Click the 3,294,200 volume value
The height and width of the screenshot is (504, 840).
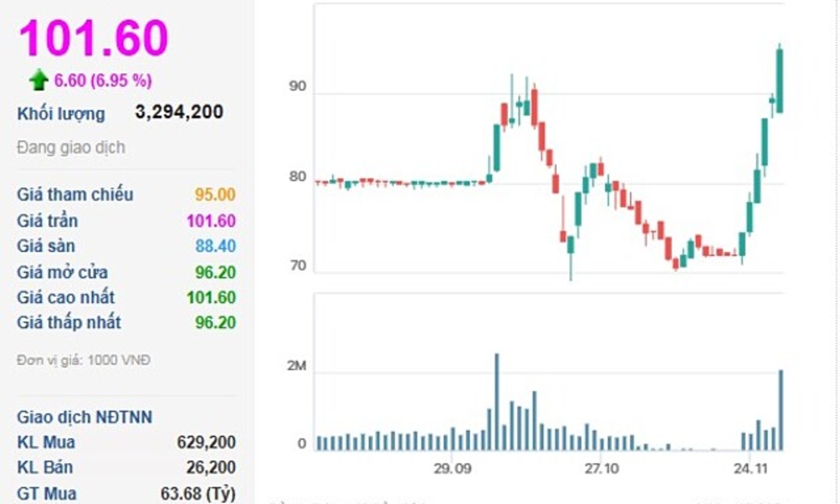click(x=179, y=112)
